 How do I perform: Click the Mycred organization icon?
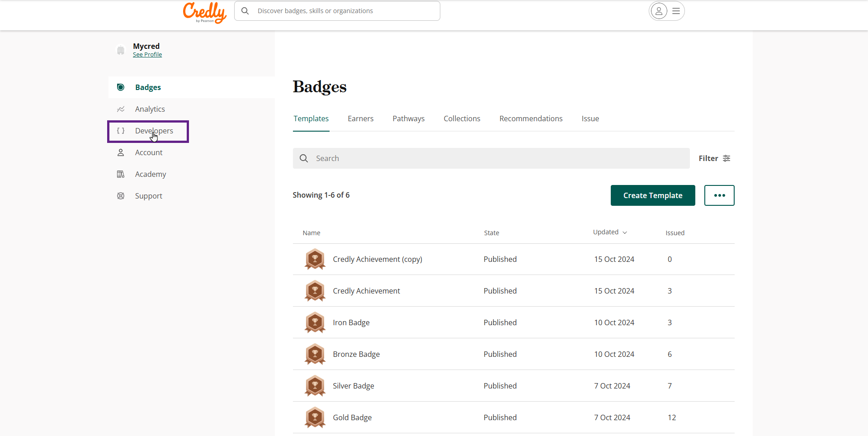coord(121,50)
